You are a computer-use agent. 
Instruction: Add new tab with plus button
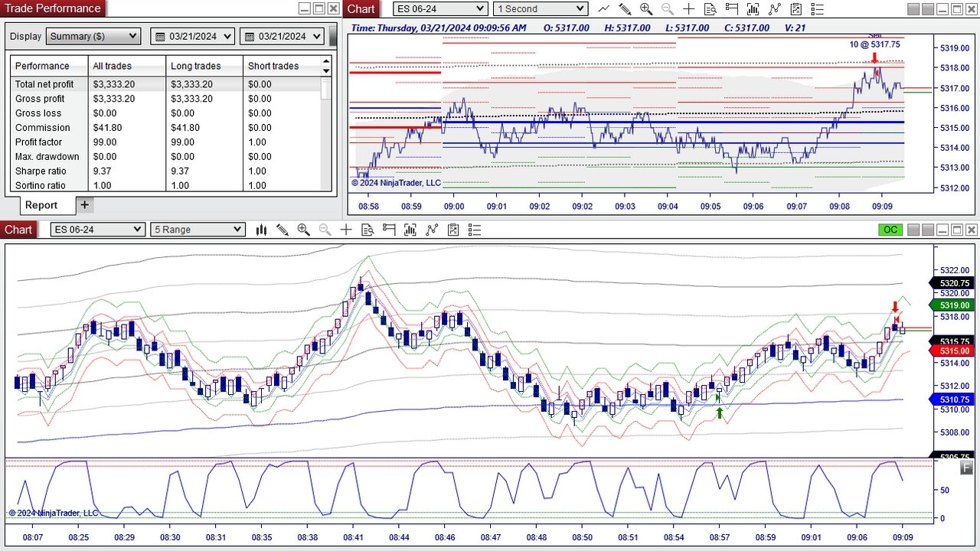pos(85,204)
